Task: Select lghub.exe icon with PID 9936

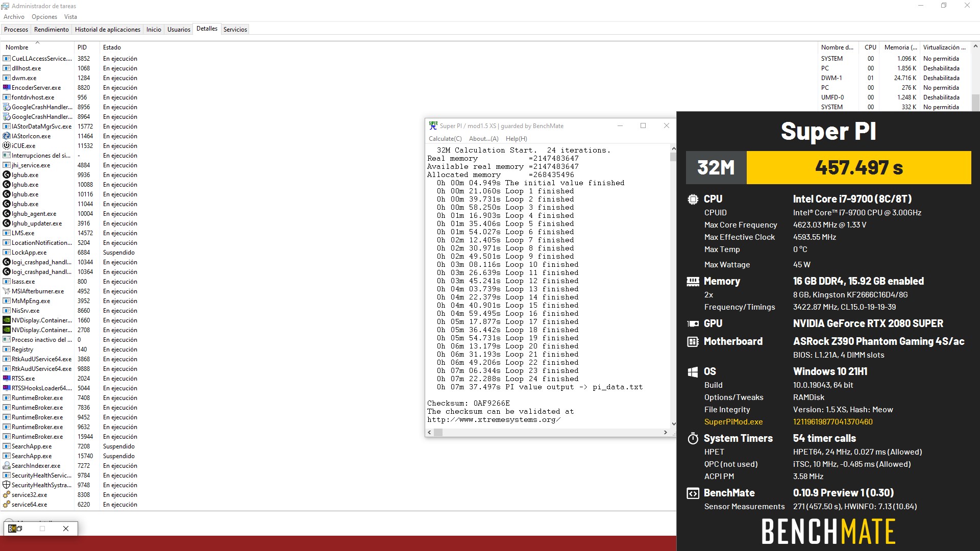Action: (x=7, y=175)
